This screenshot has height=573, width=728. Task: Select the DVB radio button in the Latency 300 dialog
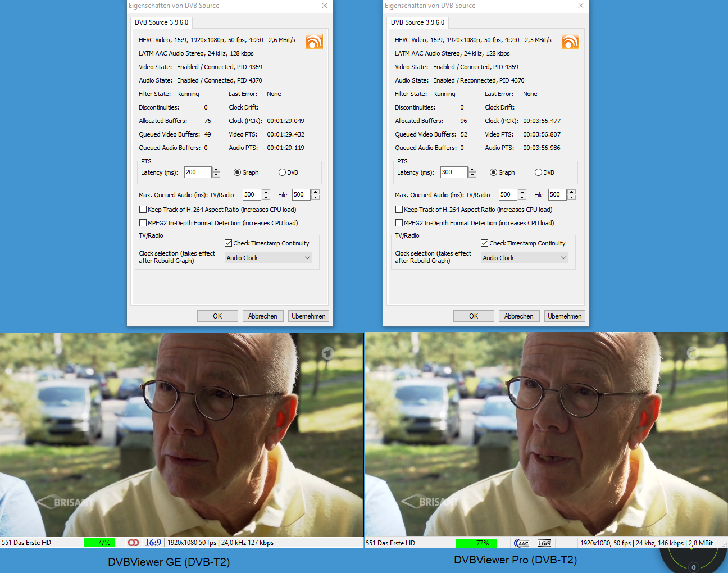(538, 172)
